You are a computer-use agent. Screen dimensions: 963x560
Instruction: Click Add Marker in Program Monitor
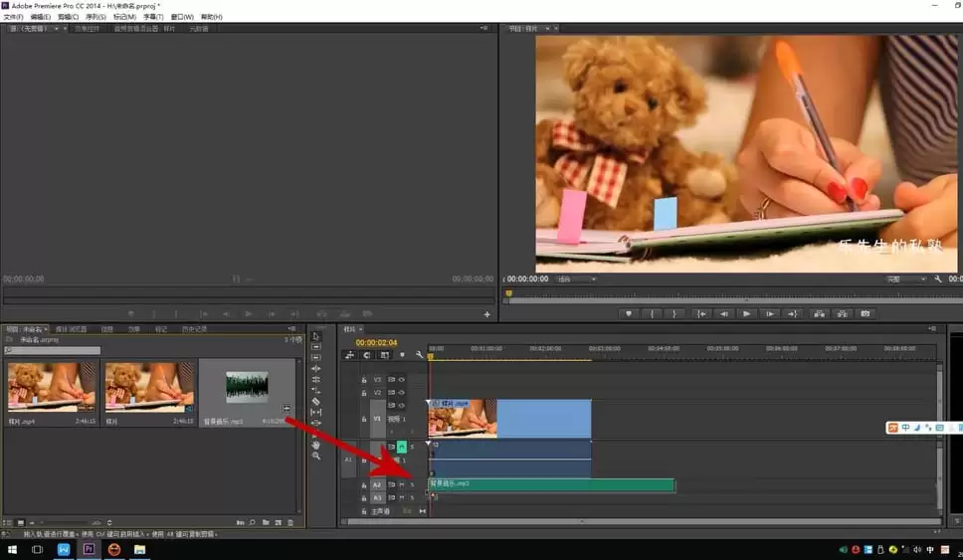pyautogui.click(x=628, y=314)
